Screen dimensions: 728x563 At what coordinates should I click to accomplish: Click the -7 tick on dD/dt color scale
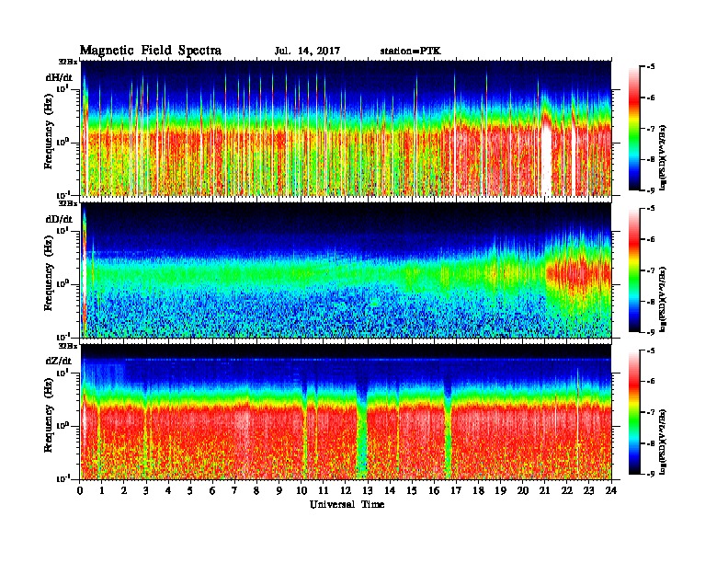click(x=652, y=270)
